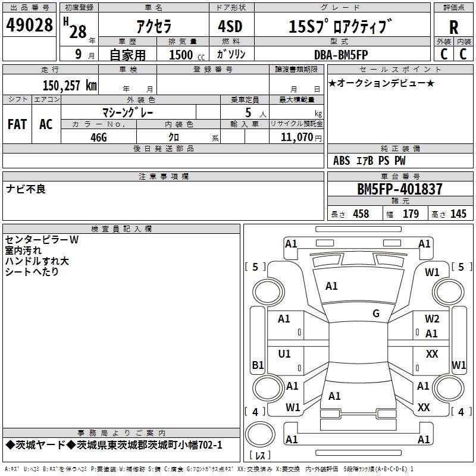
Task: Select the registration month 9 月
Action: [x=85, y=54]
